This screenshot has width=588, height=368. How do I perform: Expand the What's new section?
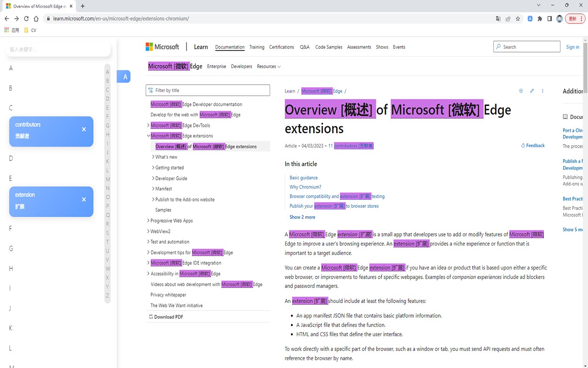pyautogui.click(x=153, y=157)
